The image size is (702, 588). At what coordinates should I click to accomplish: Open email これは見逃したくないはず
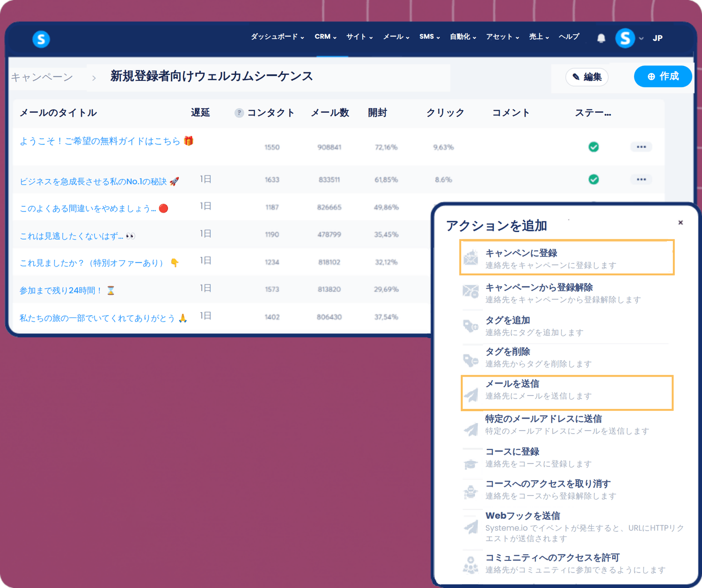(77, 236)
